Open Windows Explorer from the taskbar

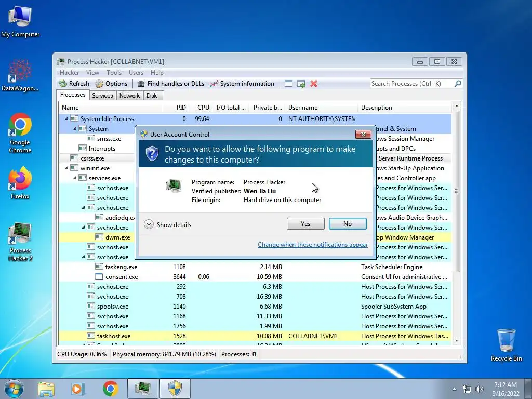coord(46,389)
